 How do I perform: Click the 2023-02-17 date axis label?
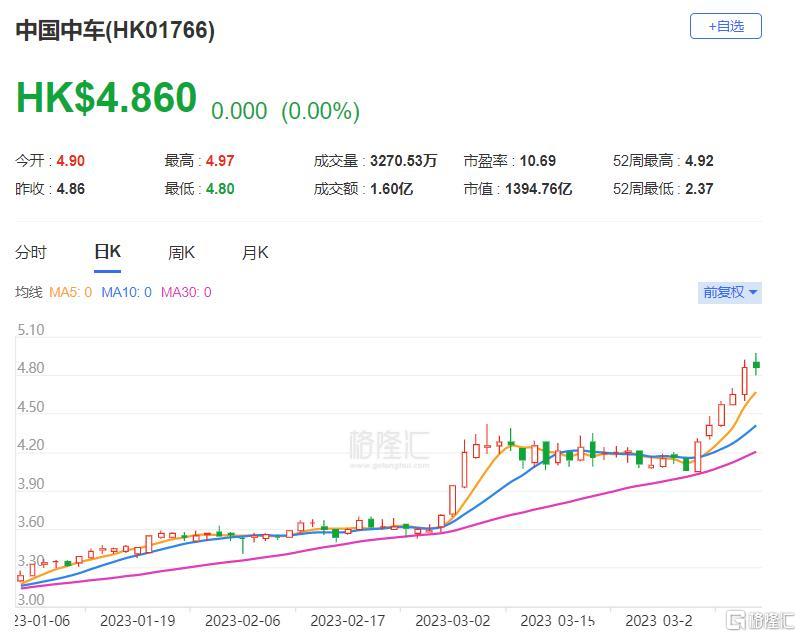point(348,621)
